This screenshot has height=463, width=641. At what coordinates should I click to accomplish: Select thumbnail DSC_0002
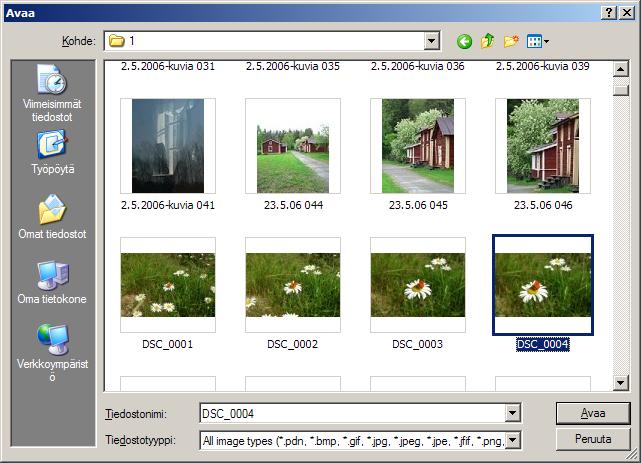(293, 285)
